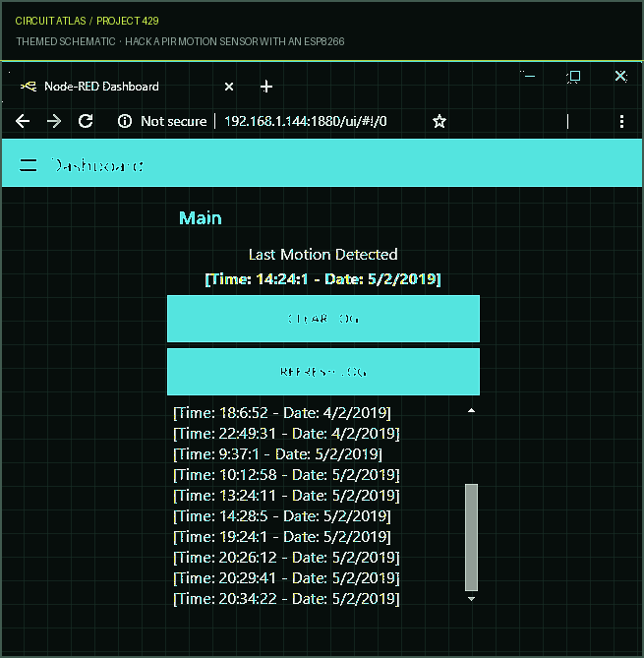Click the Node-RED favicon on the tab
The height and width of the screenshot is (658, 644).
point(29,87)
